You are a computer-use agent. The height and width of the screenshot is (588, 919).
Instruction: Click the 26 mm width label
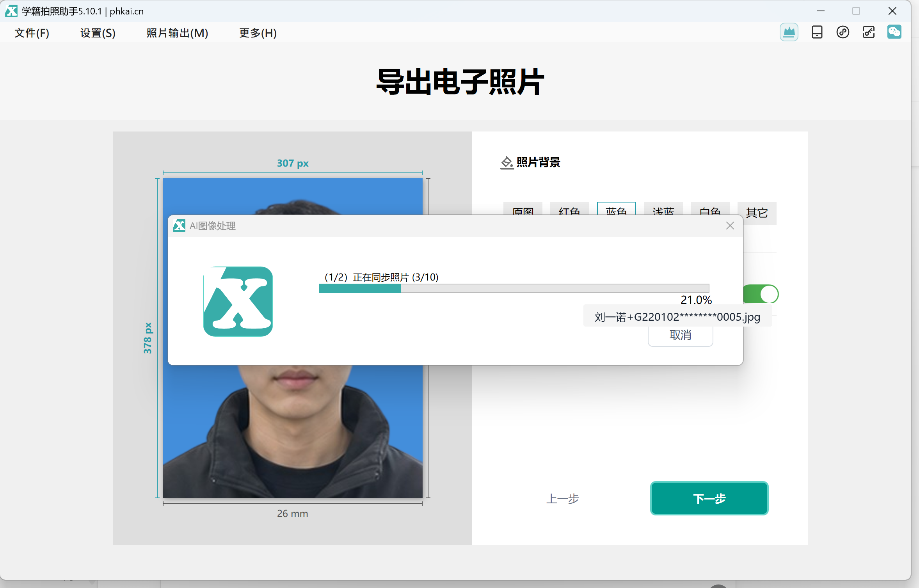pos(293,513)
